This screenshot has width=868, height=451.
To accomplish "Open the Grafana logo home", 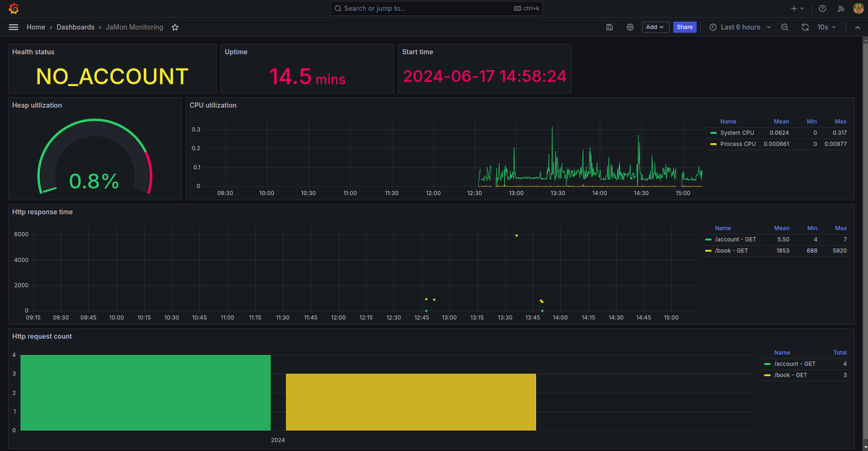I will coord(14,9).
